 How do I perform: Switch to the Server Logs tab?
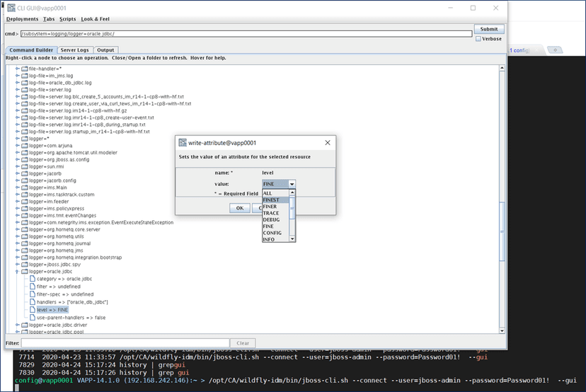[x=74, y=50]
